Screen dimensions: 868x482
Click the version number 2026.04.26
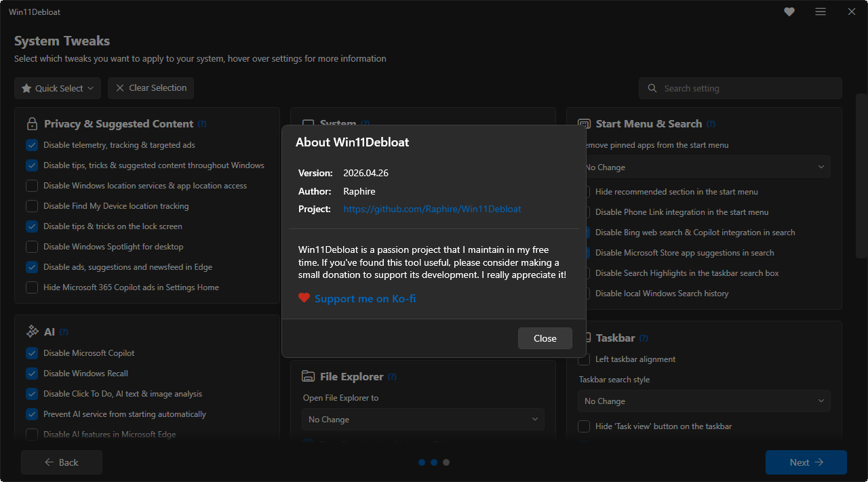point(366,173)
